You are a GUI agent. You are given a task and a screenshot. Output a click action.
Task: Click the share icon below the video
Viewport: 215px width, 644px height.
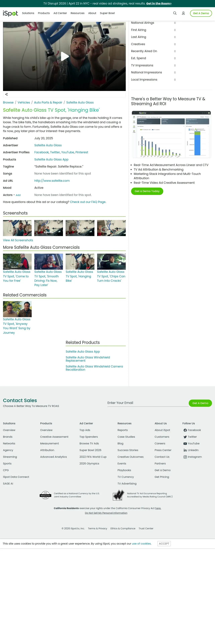click(x=7, y=94)
